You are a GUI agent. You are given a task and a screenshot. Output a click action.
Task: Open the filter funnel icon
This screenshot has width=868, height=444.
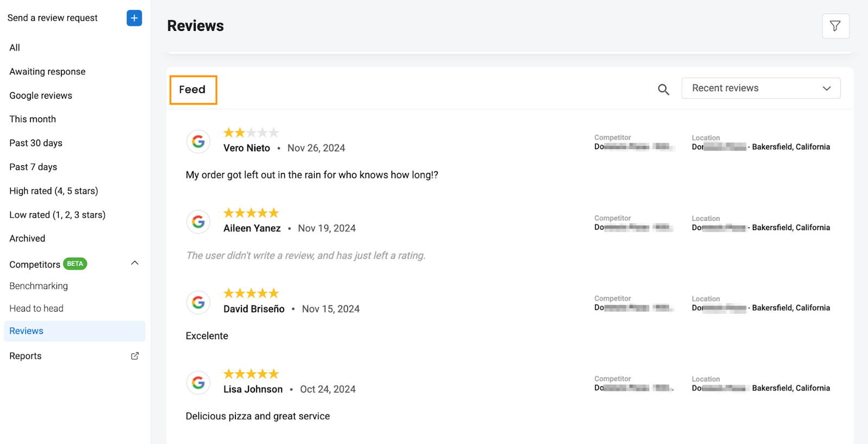point(835,26)
